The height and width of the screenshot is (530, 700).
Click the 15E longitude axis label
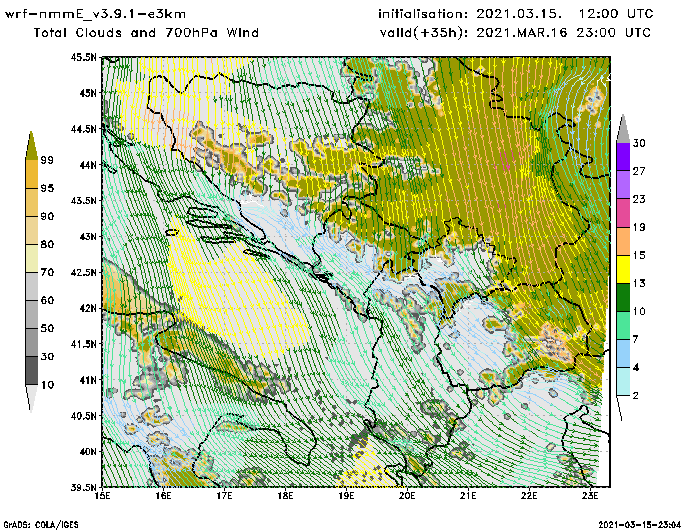click(x=103, y=496)
